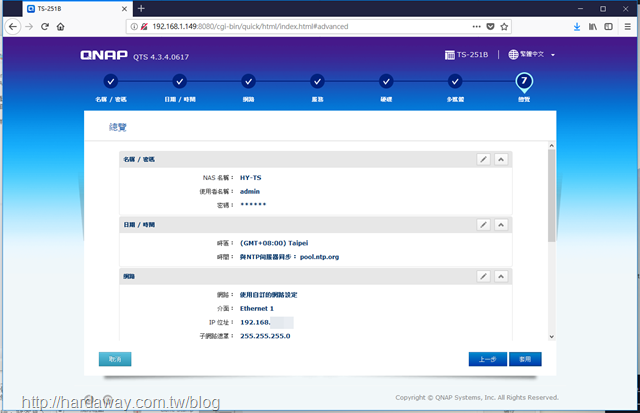The image size is (640, 413).
Task: Click the summary scrollbar up arrow
Action: point(551,146)
